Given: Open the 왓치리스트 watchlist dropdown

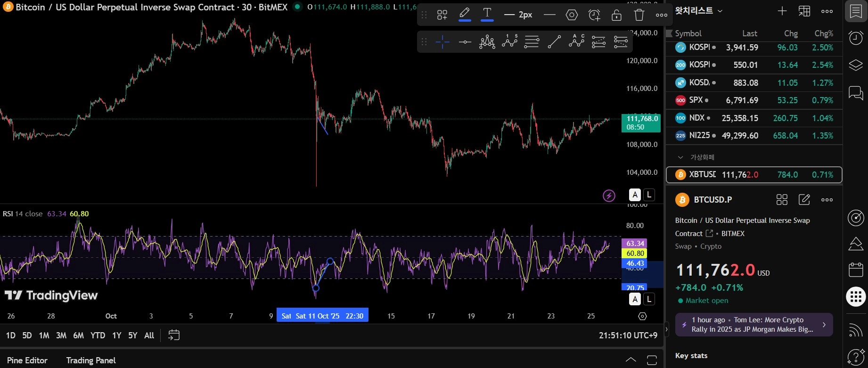Looking at the screenshot, I should pyautogui.click(x=699, y=11).
